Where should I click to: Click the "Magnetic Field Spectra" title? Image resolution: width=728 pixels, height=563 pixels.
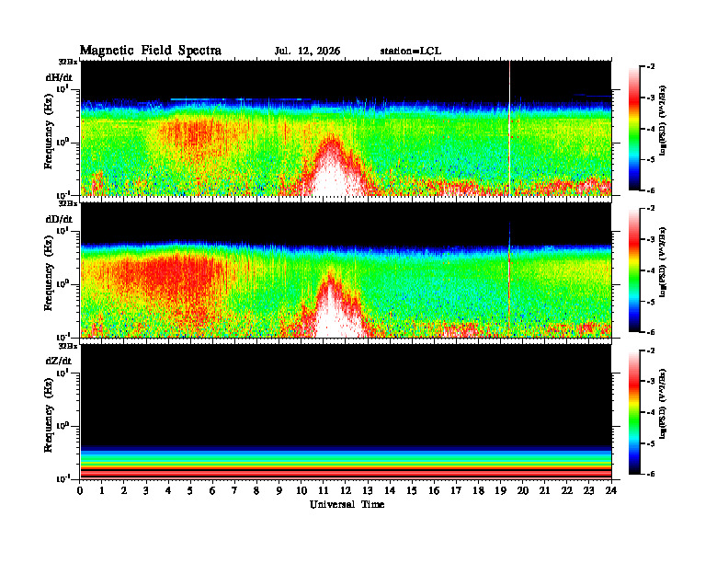click(151, 51)
